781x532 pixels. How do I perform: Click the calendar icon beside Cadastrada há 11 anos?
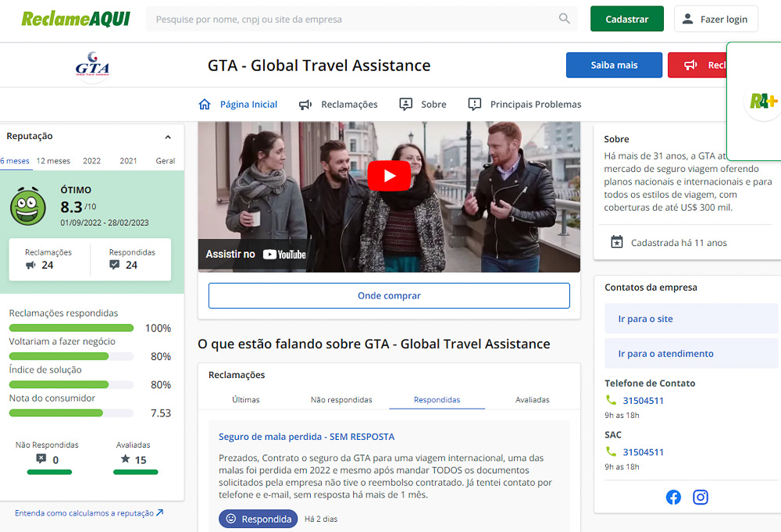pyautogui.click(x=617, y=242)
